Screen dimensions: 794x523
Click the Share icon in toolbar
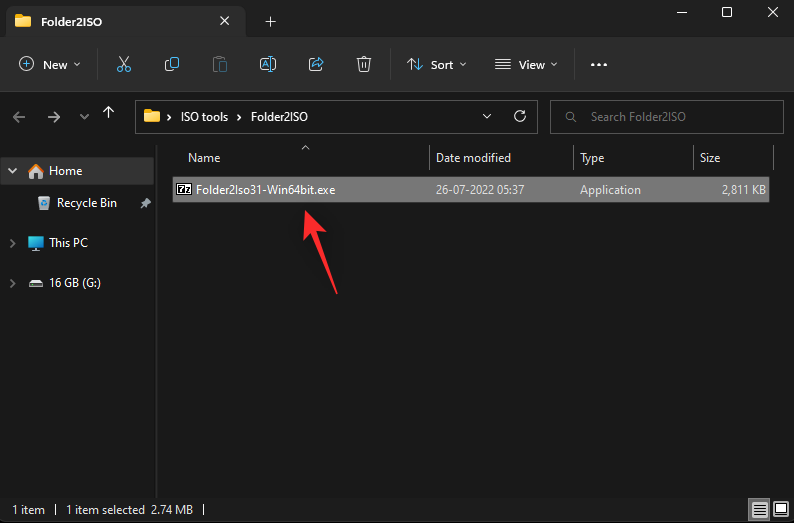coord(316,64)
